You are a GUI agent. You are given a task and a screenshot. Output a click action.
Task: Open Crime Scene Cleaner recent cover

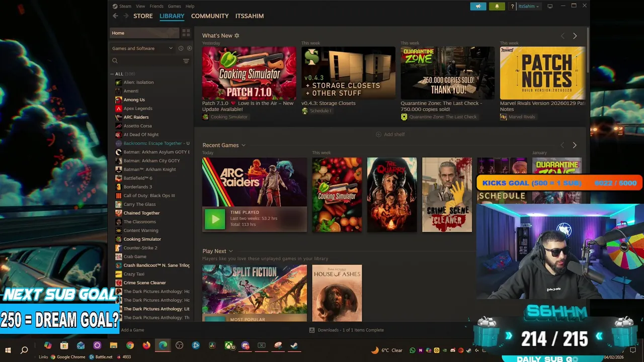[x=447, y=195]
